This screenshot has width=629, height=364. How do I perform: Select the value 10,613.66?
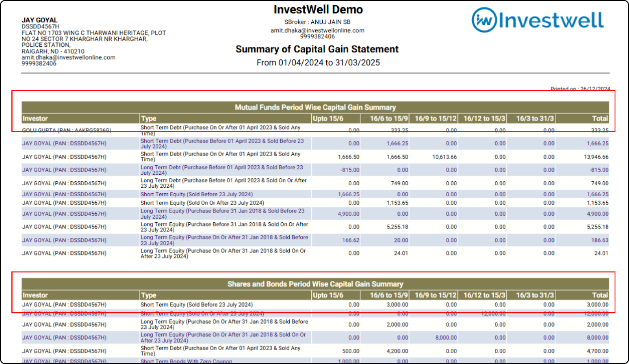pyautogui.click(x=444, y=157)
